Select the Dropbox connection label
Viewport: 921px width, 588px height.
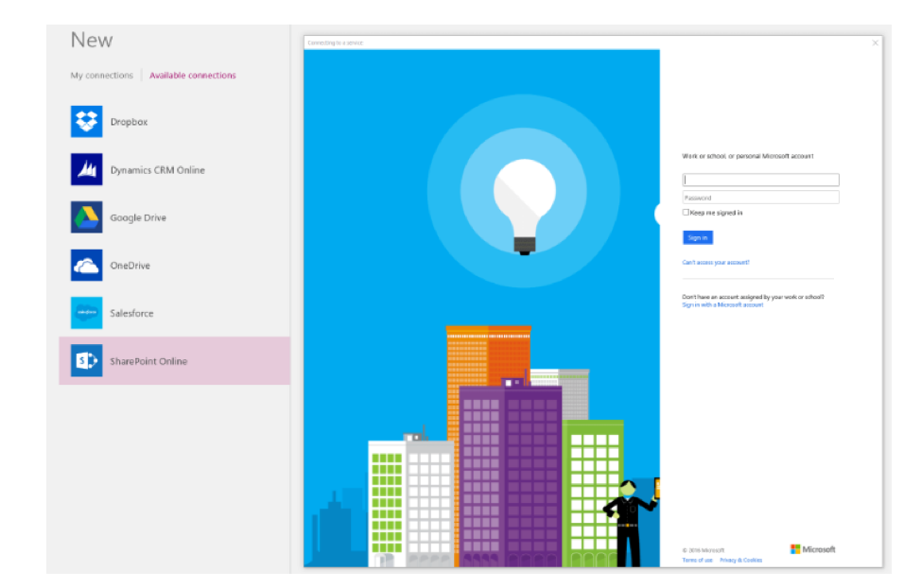pyautogui.click(x=129, y=122)
